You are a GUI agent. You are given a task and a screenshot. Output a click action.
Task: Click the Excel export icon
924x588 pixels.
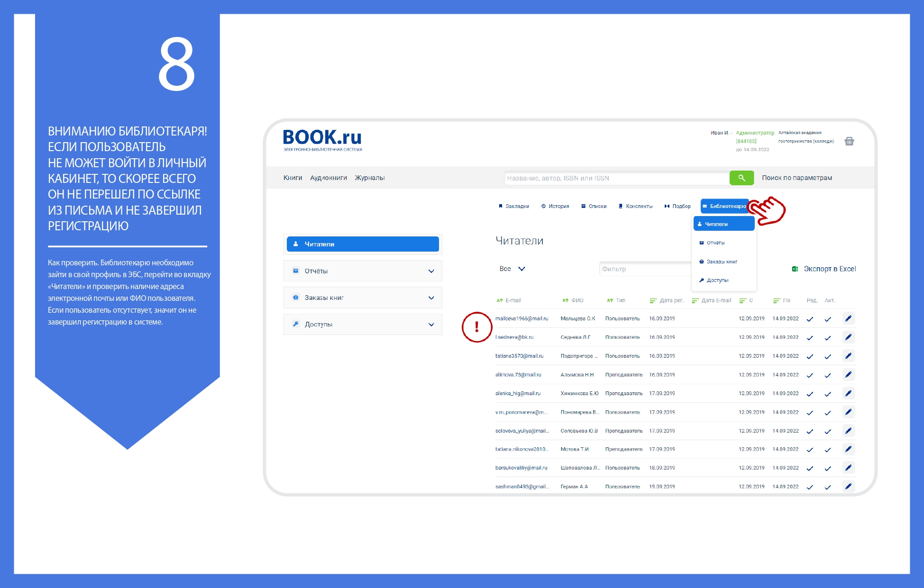795,269
